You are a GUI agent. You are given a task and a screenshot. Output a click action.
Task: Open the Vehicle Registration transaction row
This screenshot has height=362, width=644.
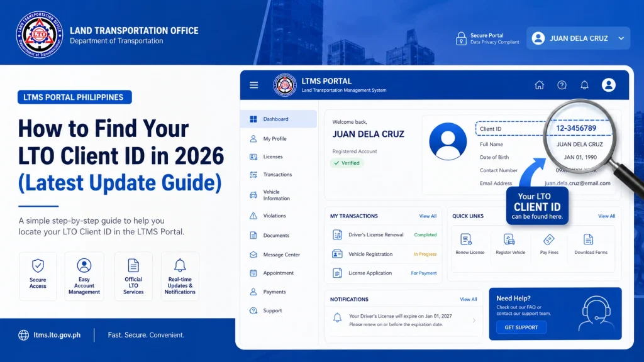[x=384, y=254]
